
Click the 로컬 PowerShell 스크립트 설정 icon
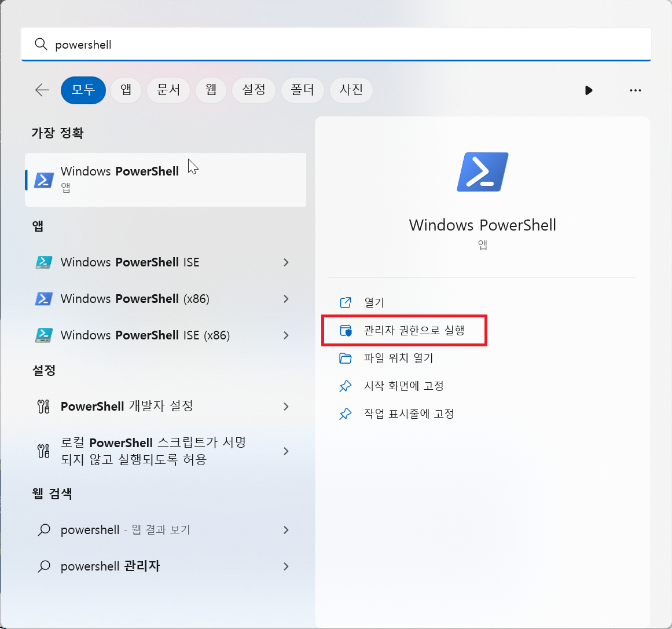(x=44, y=451)
